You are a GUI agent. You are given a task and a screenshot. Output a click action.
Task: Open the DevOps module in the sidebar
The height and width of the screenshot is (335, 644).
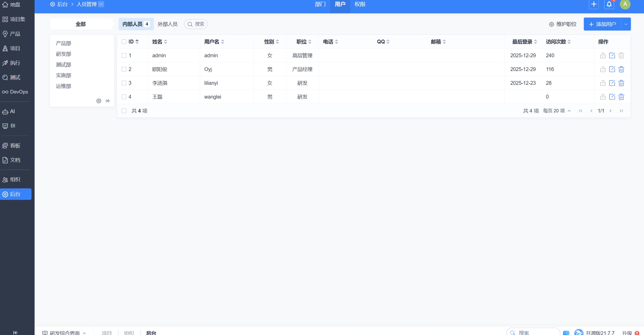click(x=15, y=92)
